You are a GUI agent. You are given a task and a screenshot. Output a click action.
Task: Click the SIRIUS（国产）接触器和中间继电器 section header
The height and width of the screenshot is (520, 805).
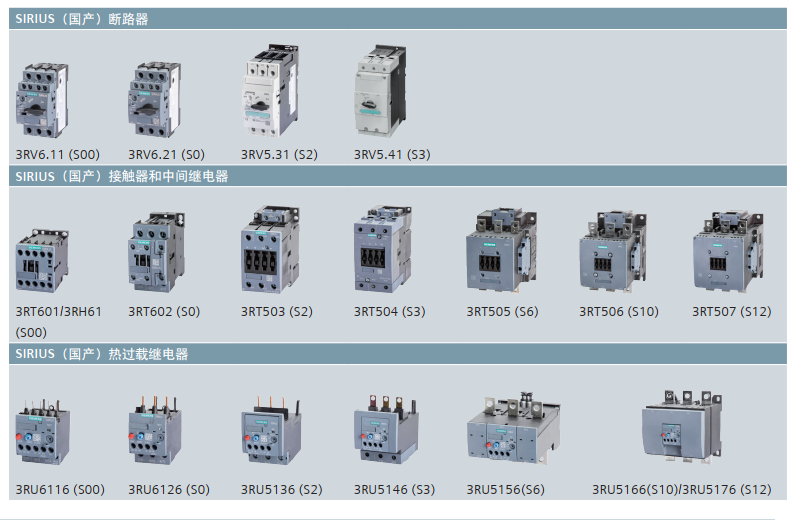point(398,176)
